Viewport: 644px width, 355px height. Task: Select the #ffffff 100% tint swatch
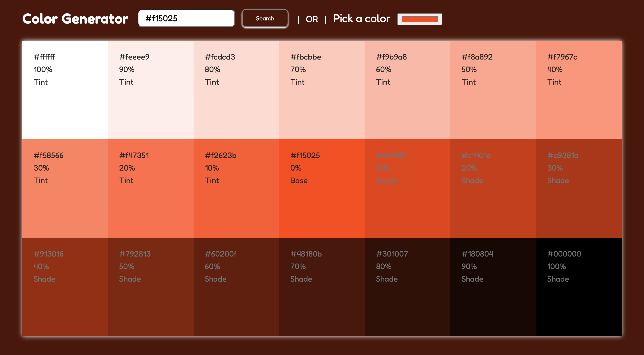[x=65, y=90]
